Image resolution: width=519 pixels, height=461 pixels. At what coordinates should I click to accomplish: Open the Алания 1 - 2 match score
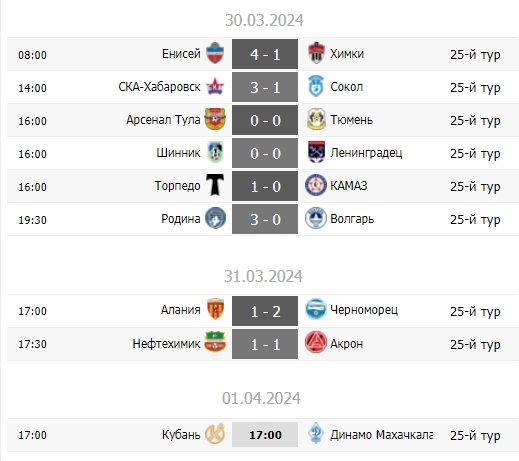pos(265,311)
